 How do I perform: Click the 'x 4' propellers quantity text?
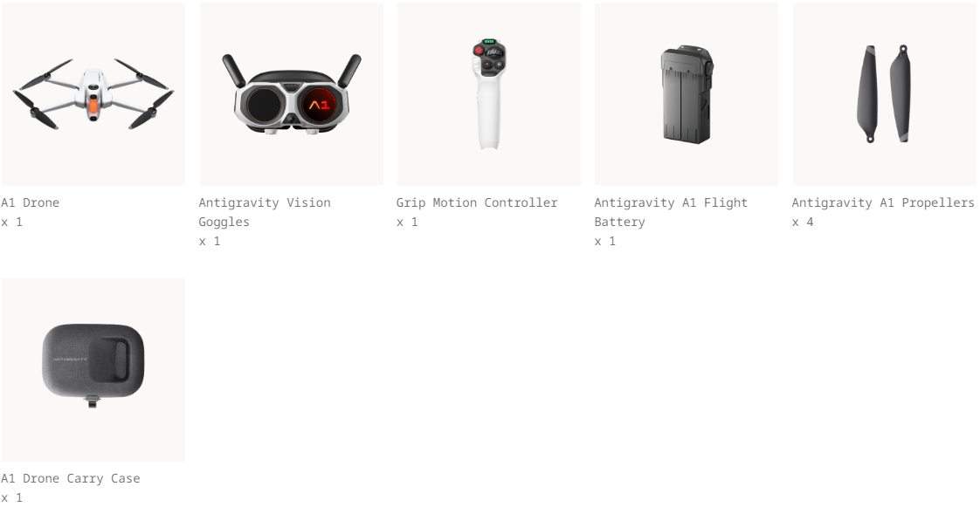[x=803, y=223]
